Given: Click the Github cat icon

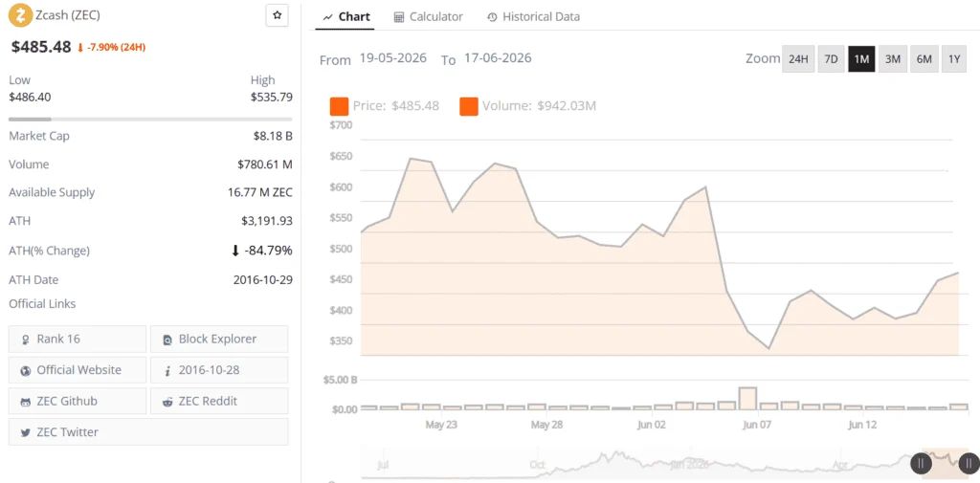Looking at the screenshot, I should tap(26, 402).
